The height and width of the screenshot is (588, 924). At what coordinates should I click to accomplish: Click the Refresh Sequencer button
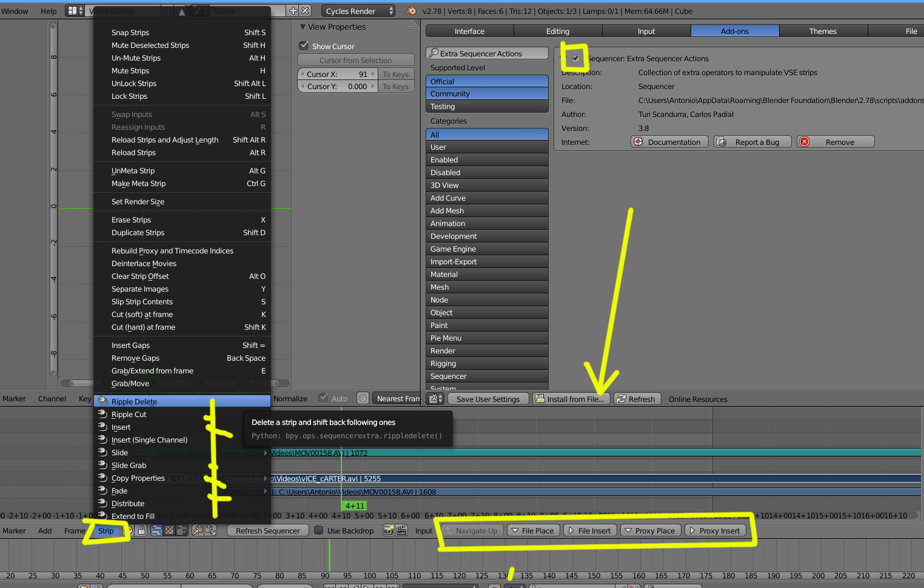(267, 530)
